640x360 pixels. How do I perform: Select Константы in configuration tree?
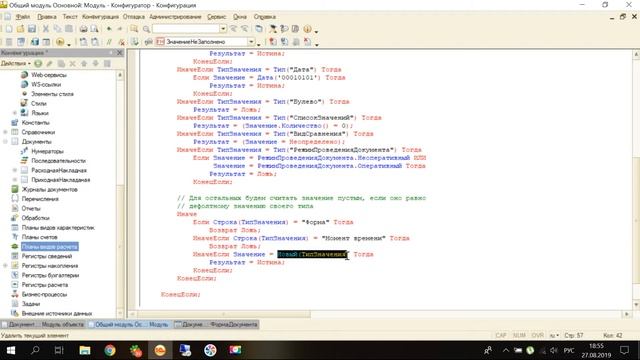pyautogui.click(x=36, y=122)
